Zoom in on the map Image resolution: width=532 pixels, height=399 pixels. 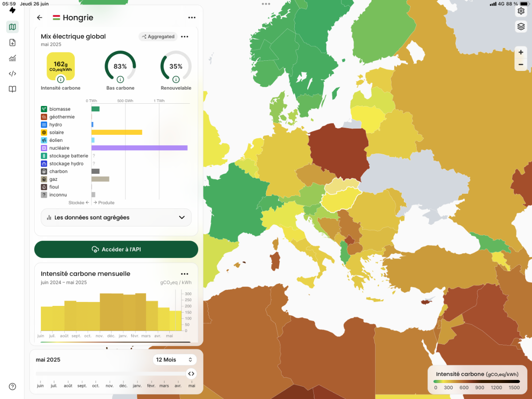[521, 52]
